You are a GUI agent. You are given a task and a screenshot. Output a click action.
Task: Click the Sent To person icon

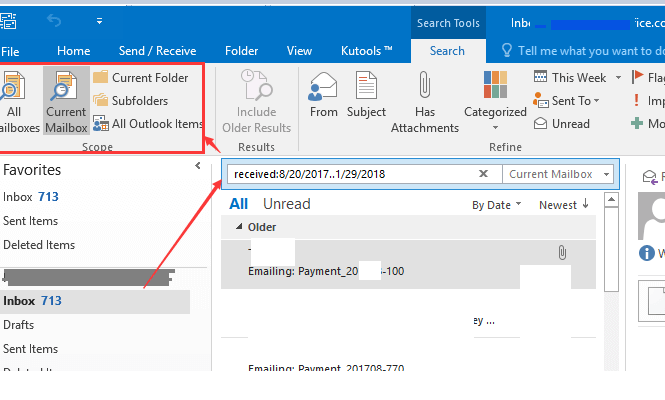tap(541, 101)
